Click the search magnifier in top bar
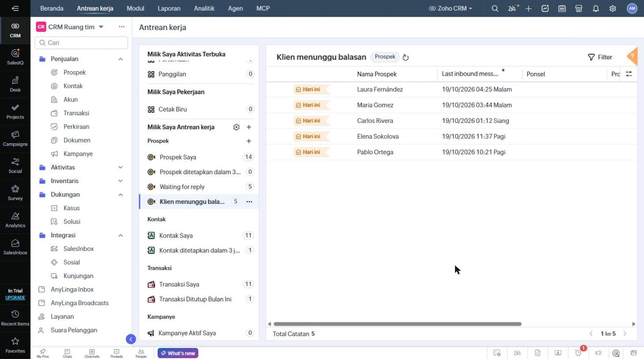 pos(495,8)
